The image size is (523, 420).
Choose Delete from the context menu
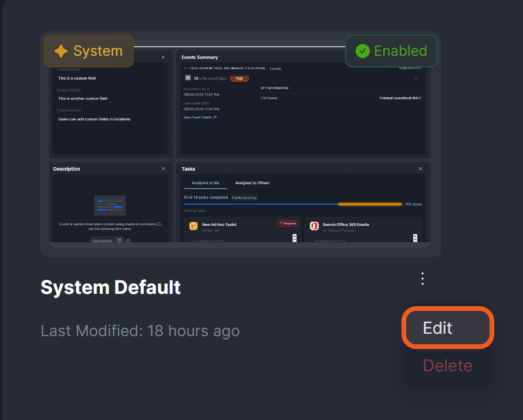click(x=448, y=365)
